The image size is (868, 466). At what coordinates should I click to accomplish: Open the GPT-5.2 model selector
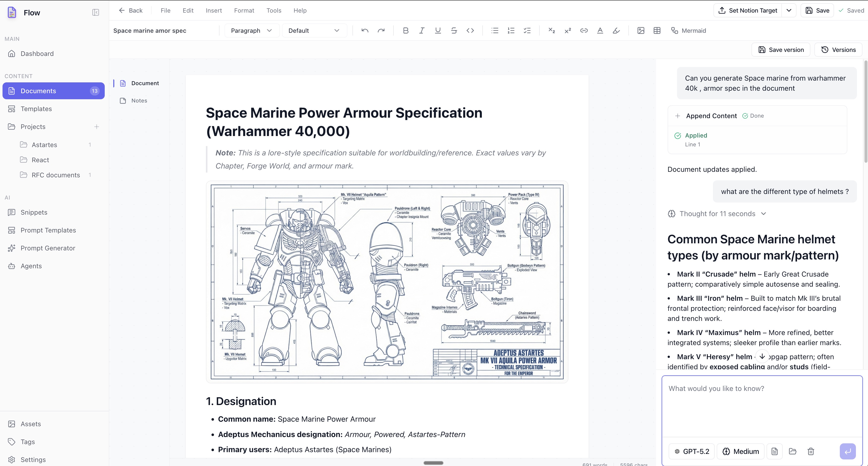click(x=692, y=451)
